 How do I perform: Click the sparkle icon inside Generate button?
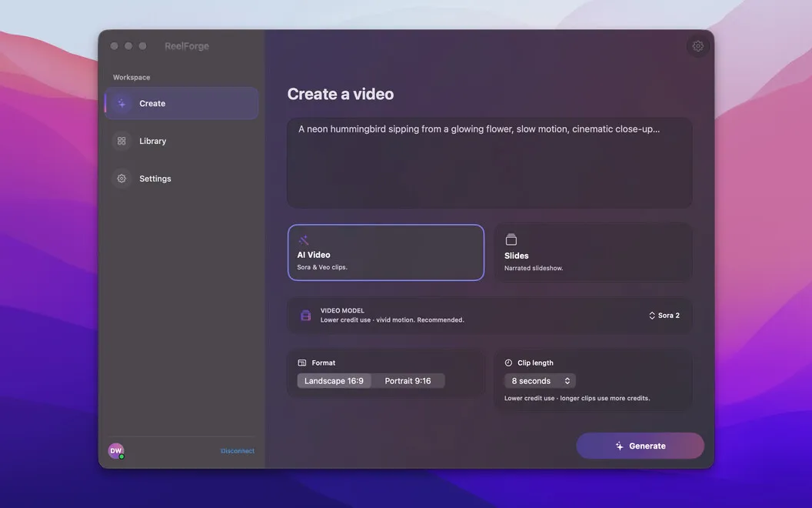coord(619,446)
